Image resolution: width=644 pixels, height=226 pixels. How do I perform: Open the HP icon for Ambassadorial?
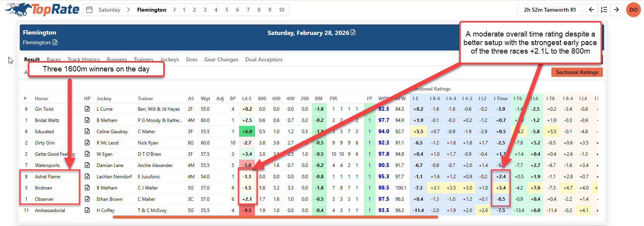pyautogui.click(x=87, y=210)
